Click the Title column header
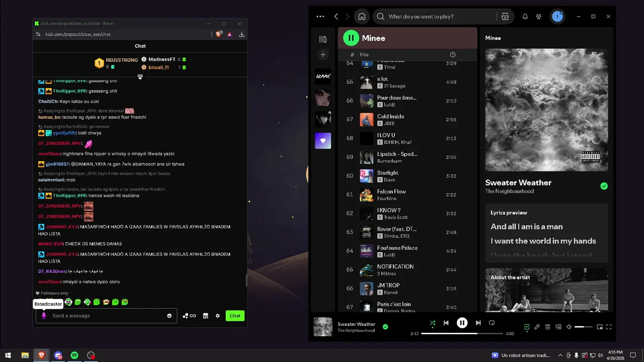 364,54
